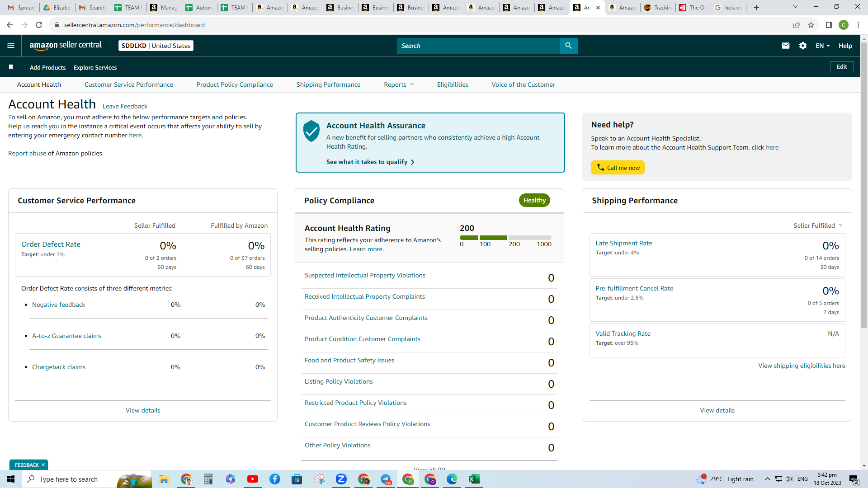Image resolution: width=868 pixels, height=488 pixels.
Task: Open the Chrome tab search chevron
Action: coord(795,7)
